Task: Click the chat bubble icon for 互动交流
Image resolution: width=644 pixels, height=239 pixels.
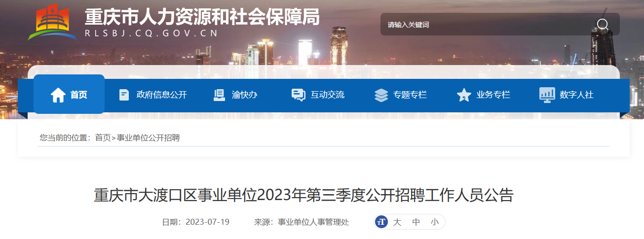Action: point(299,95)
